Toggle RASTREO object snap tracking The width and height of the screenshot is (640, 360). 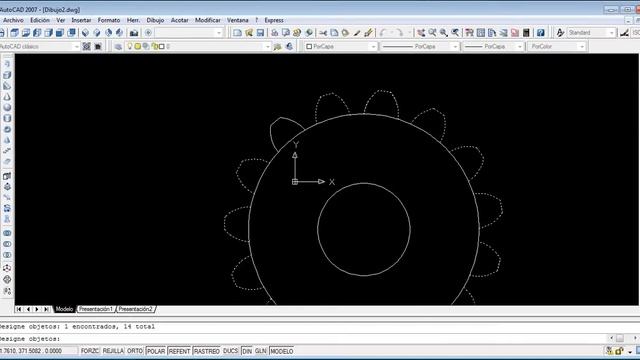[x=207, y=351]
